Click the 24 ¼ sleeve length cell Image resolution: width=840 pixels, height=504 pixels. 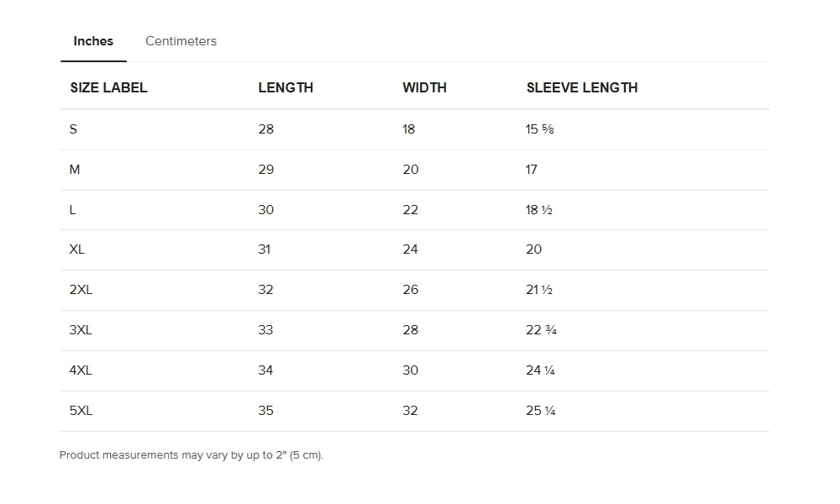tap(540, 370)
